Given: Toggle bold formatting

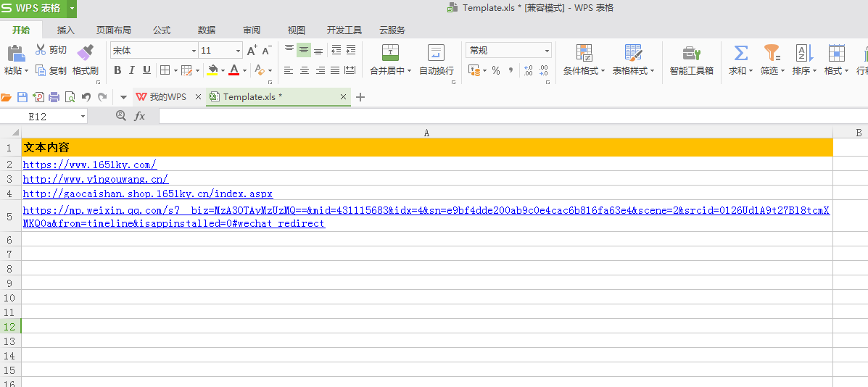Looking at the screenshot, I should (117, 70).
